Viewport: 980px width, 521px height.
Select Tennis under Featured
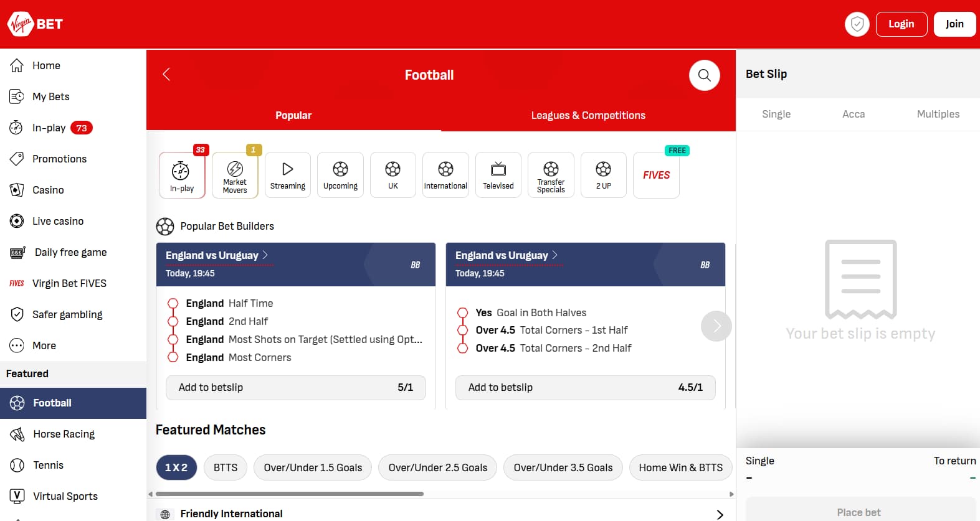click(x=73, y=465)
